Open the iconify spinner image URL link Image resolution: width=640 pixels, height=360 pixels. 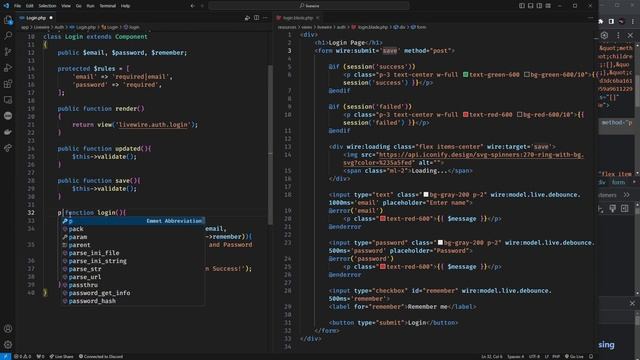pos(463,159)
